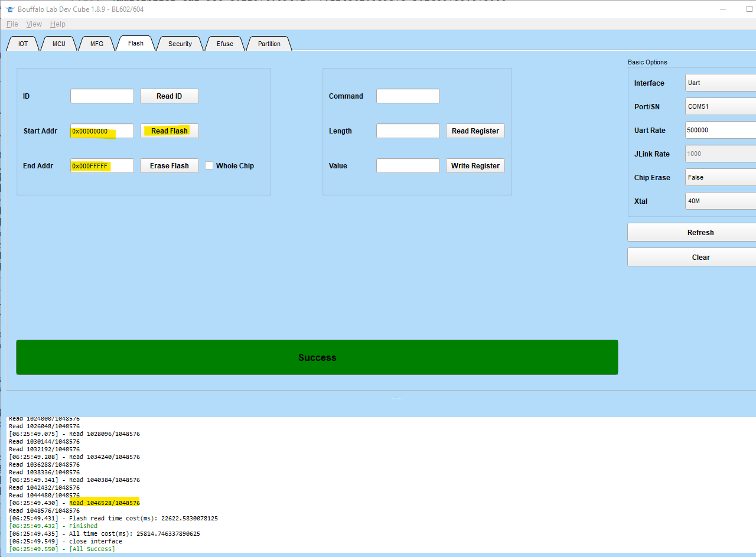Open the View menu
756x557 pixels.
[x=34, y=24]
